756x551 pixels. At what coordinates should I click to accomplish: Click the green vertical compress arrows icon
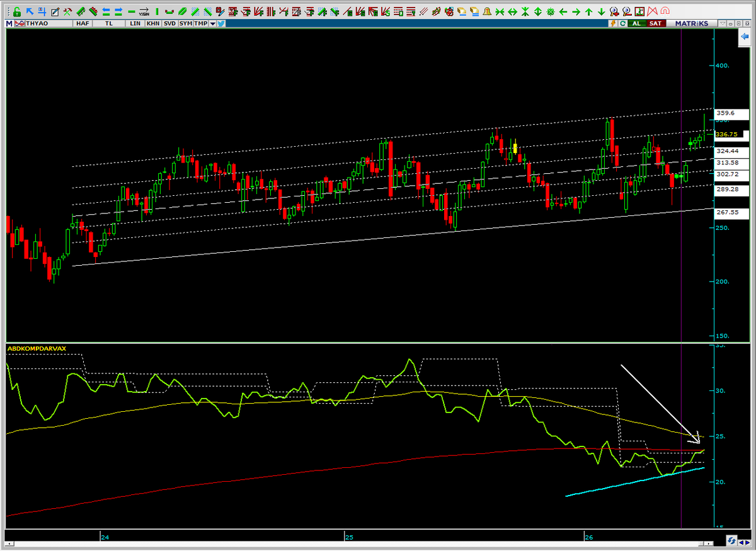tap(525, 12)
